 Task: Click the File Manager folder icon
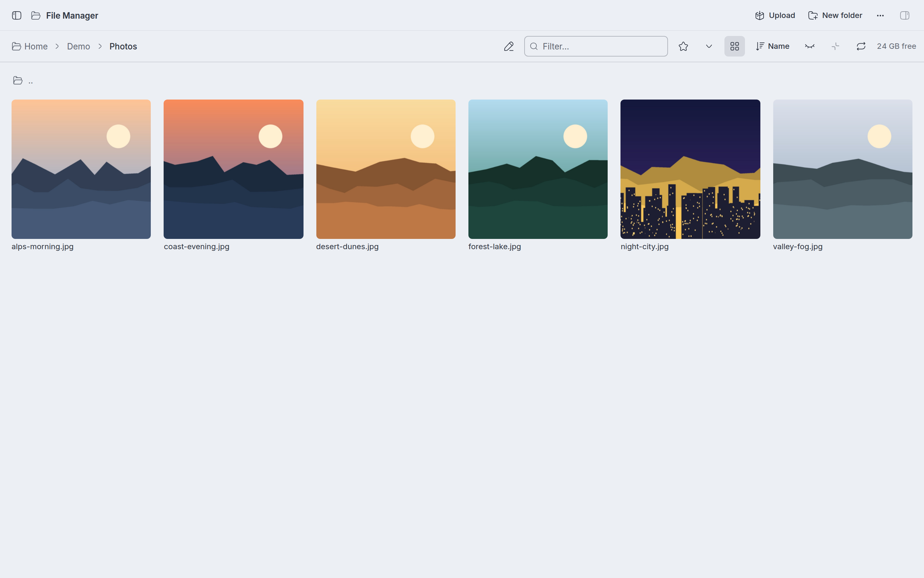pyautogui.click(x=36, y=15)
